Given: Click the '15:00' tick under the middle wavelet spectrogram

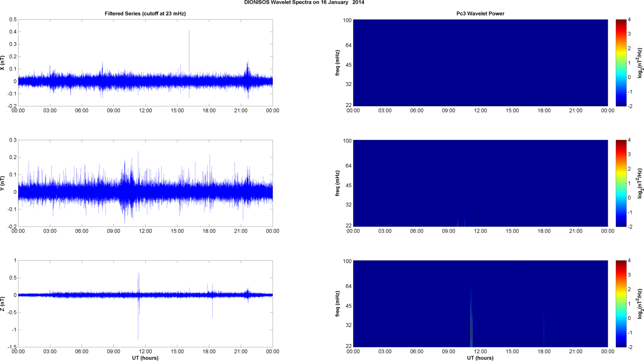Looking at the screenshot, I should click(x=512, y=231).
